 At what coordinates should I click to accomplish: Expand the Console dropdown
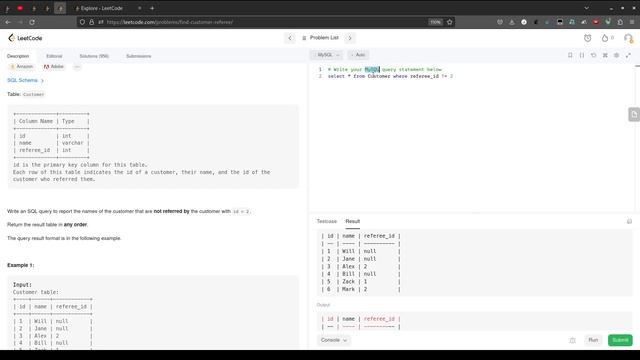pyautogui.click(x=333, y=340)
